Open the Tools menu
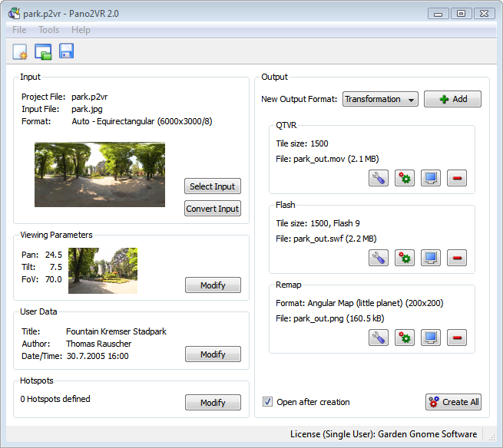 point(48,30)
